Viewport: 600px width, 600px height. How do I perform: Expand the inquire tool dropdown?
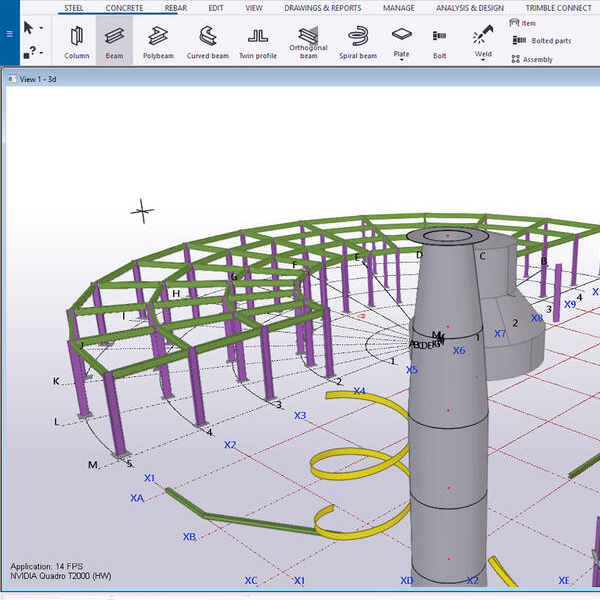click(x=41, y=52)
